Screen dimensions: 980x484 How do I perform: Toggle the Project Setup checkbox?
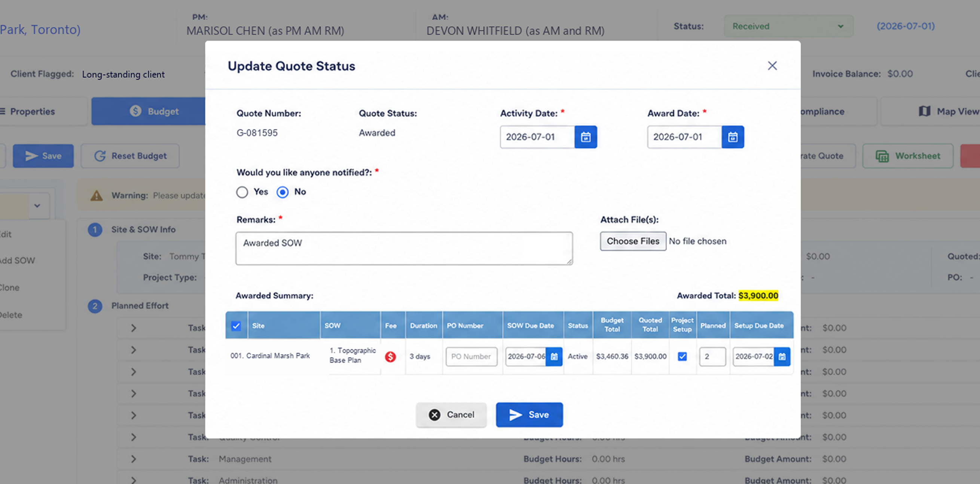click(x=682, y=356)
